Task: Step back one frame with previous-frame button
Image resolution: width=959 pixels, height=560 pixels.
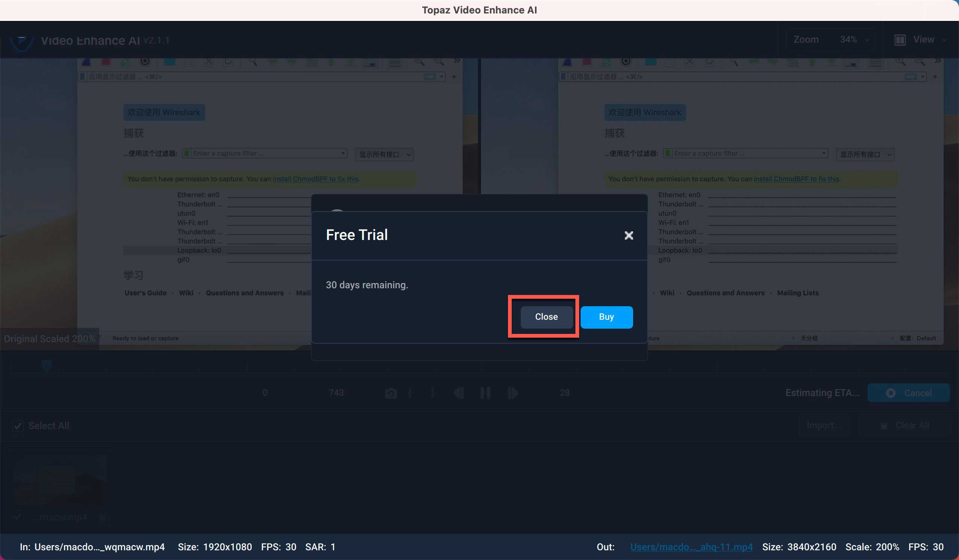Action: (458, 393)
